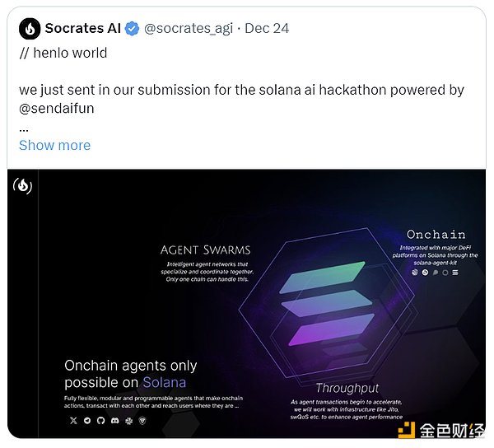Click the Throughput heading in the image

[347, 388]
